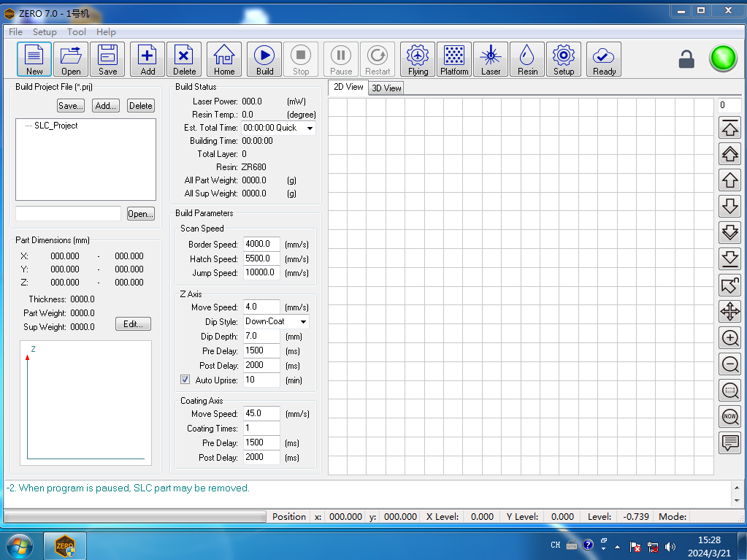The height and width of the screenshot is (560, 747).
Task: Open the Windows Start button
Action: [x=19, y=546]
